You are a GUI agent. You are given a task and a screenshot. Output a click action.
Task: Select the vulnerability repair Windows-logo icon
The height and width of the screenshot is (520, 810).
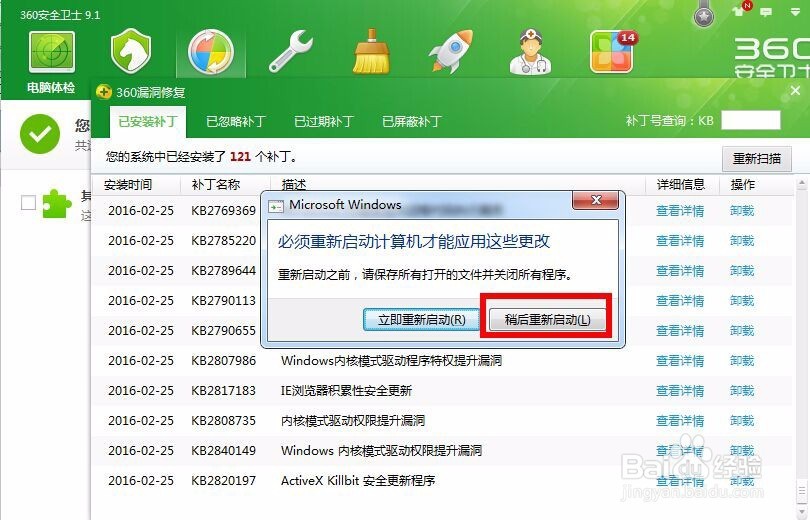pos(211,52)
